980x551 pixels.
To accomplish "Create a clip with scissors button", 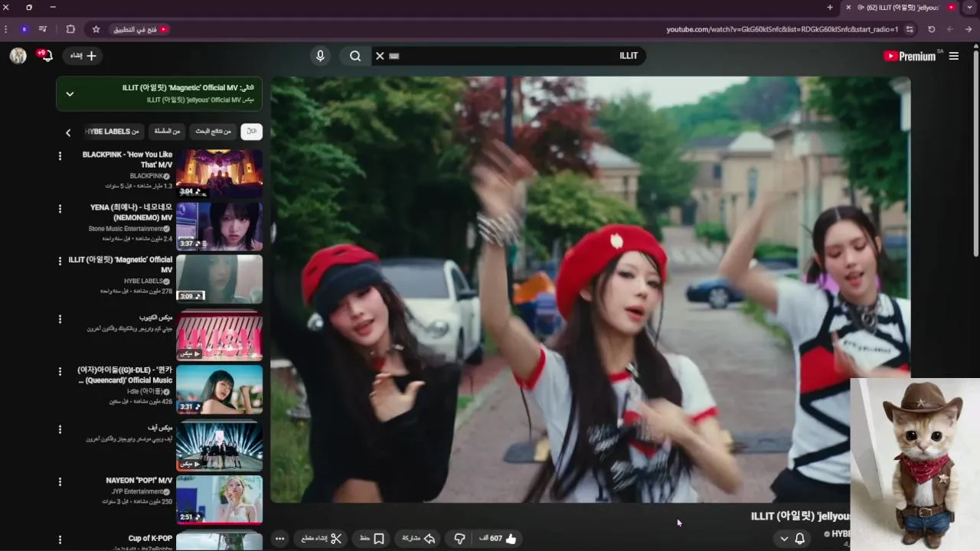I will click(322, 539).
